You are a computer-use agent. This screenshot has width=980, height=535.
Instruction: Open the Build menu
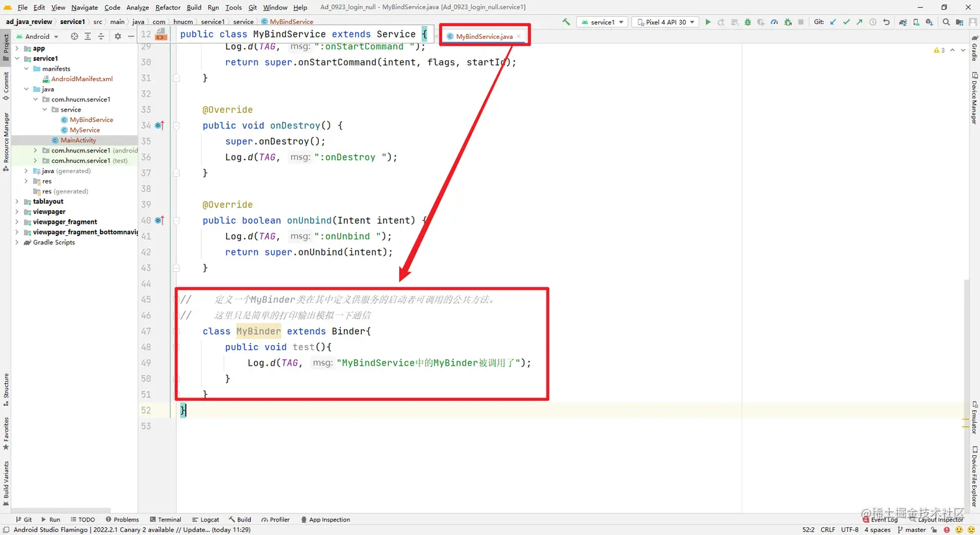click(194, 7)
